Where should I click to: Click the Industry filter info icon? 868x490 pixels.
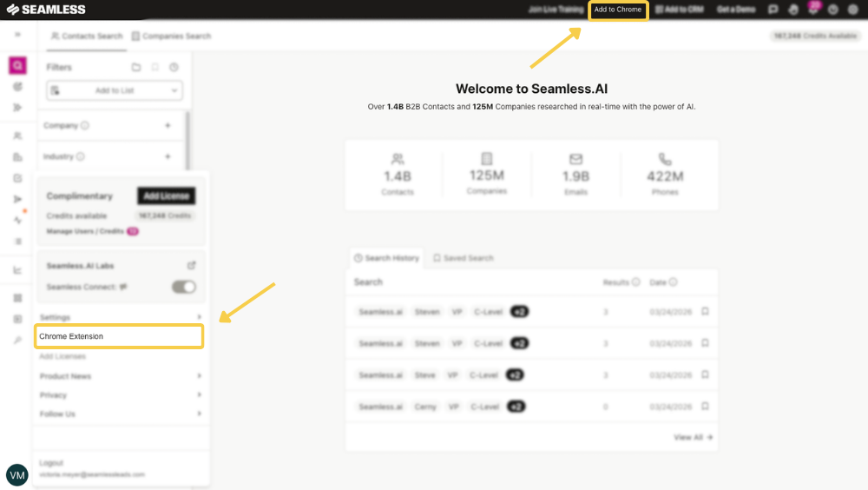click(80, 156)
